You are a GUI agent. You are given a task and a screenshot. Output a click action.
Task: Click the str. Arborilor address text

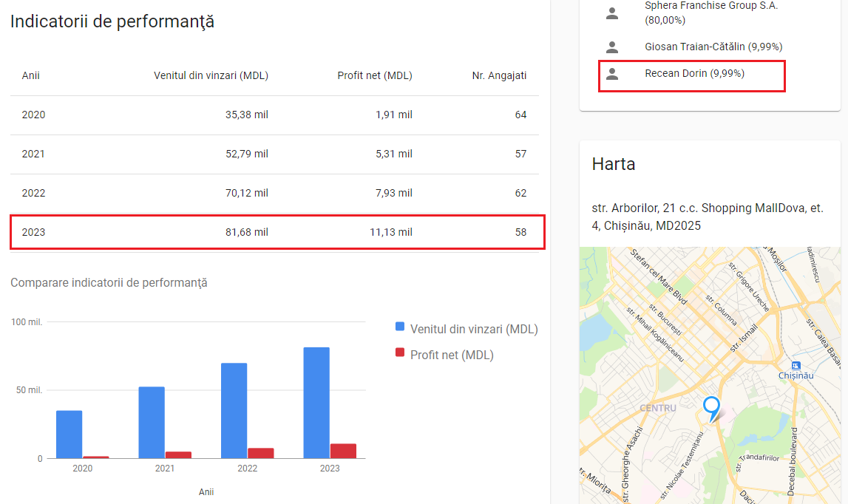708,217
